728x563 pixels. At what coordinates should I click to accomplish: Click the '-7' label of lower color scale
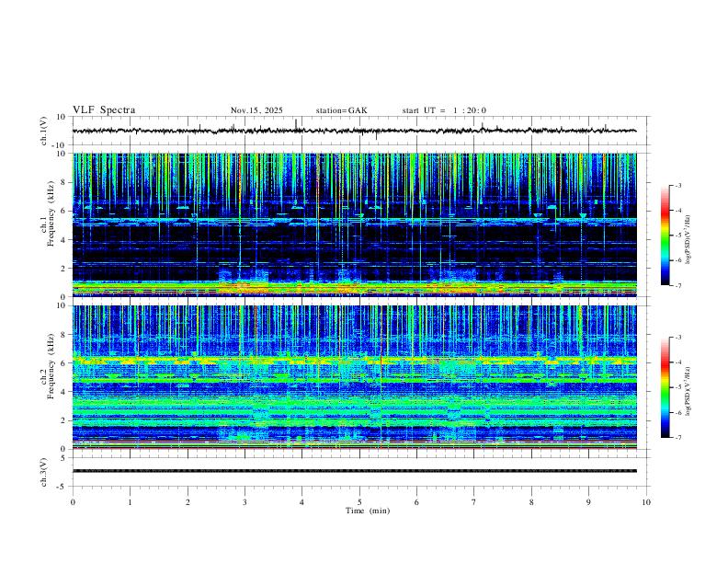tap(678, 437)
